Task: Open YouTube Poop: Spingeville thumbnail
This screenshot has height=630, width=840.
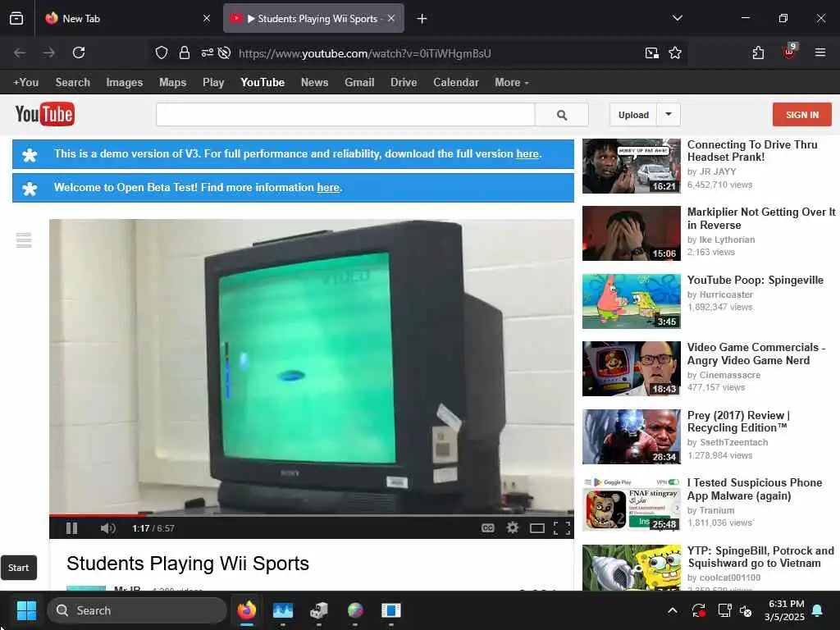Action: 631,301
